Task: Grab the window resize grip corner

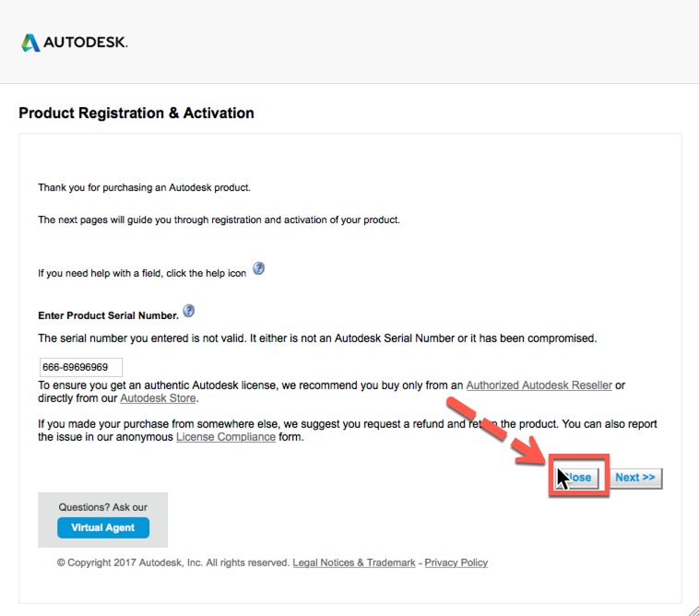Action: click(691, 609)
